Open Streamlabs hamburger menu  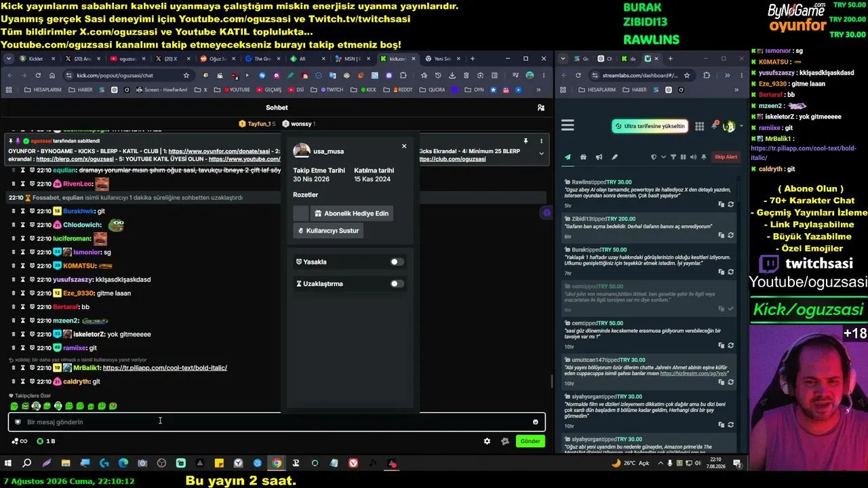point(568,125)
